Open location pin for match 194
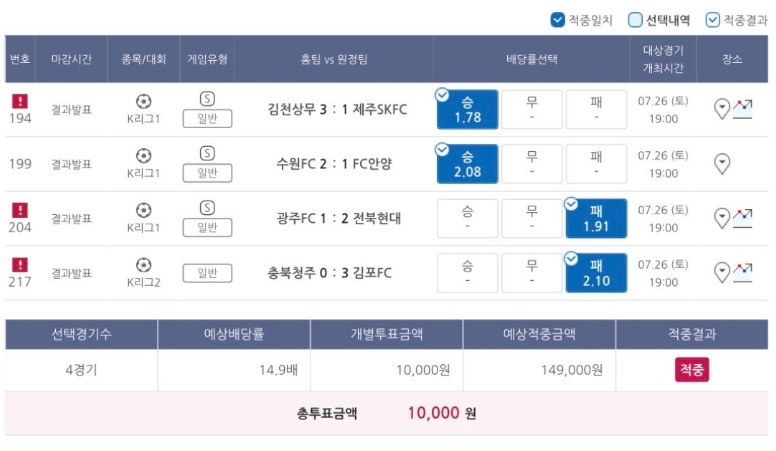Viewport: 776px width, 451px height. pos(722,109)
